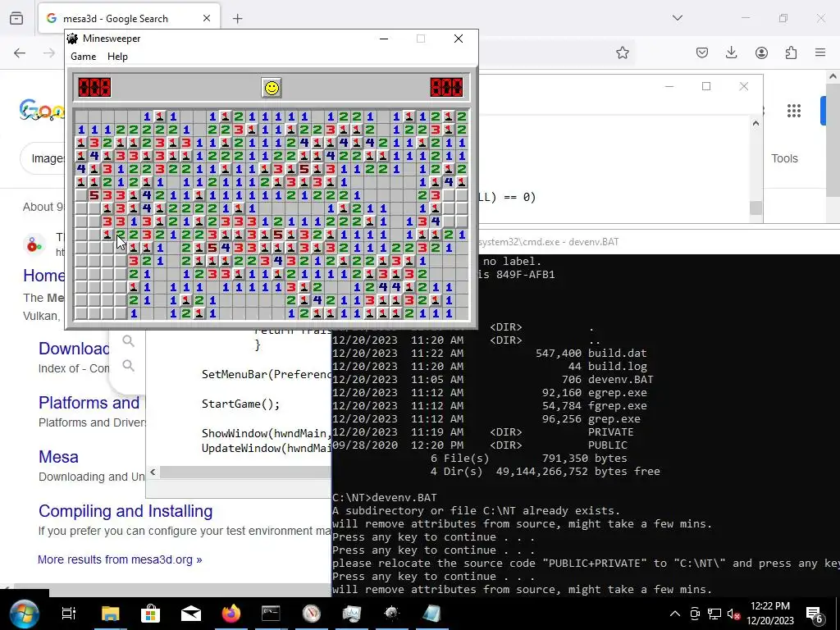The width and height of the screenshot is (840, 630).
Task: Open the Windows Start menu
Action: click(x=24, y=614)
